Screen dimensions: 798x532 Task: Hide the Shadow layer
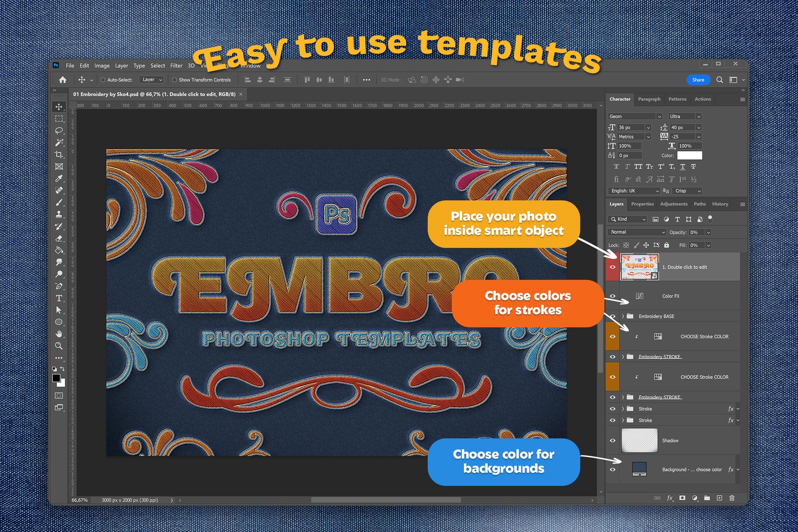[x=613, y=440]
